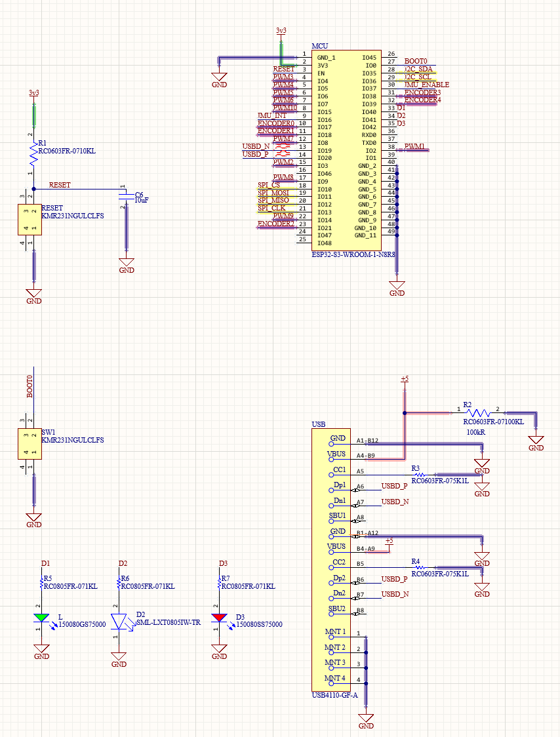
Task: Select the ESP32-S3-WROOM-1-N8R8 MCU component body
Action: pyautogui.click(x=346, y=150)
